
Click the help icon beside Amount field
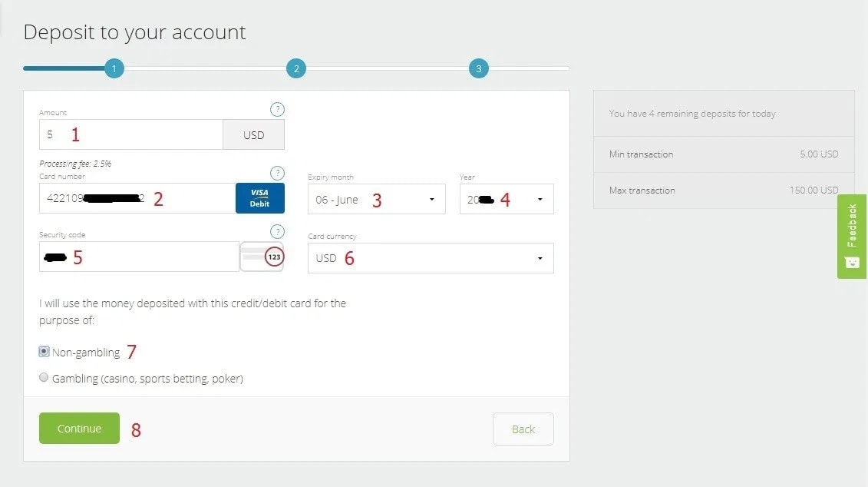click(277, 110)
